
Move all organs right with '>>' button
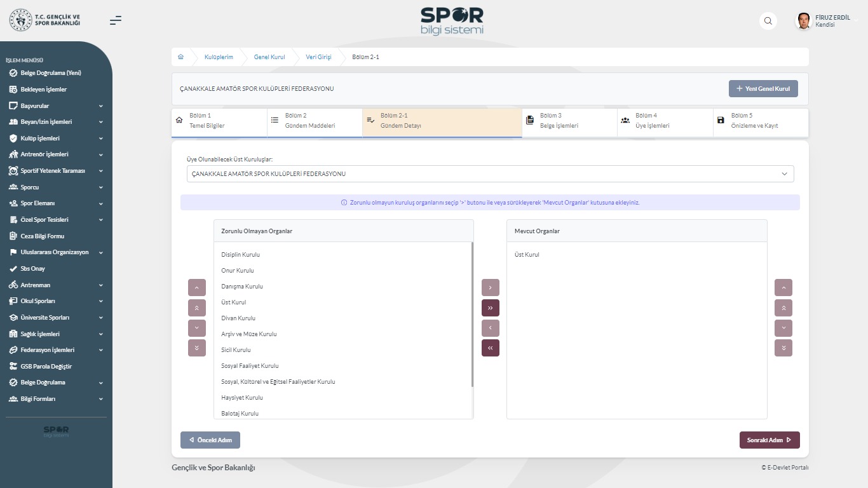(491, 308)
